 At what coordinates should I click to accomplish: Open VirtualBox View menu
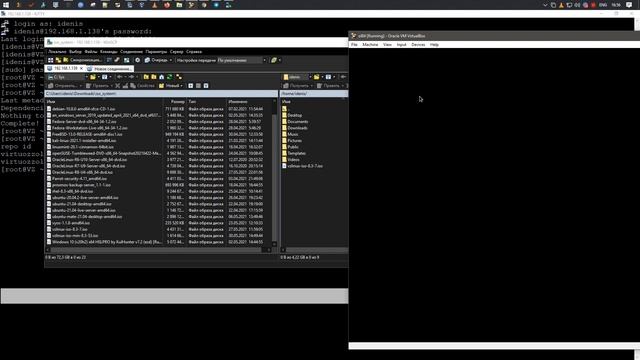387,44
